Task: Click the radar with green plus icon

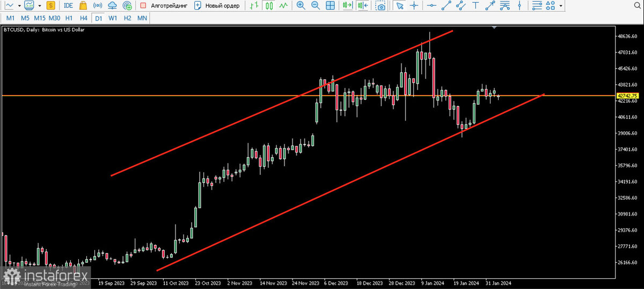Action: [x=127, y=5]
